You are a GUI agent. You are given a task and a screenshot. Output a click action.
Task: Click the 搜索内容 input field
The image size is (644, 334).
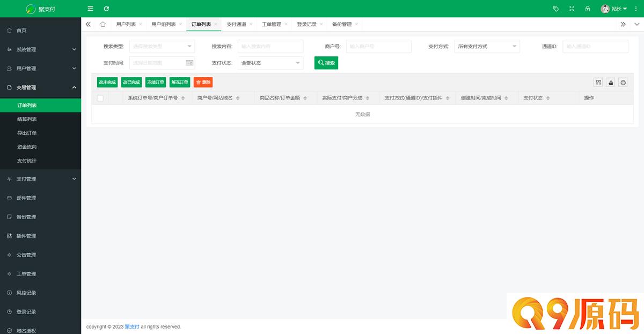click(270, 46)
